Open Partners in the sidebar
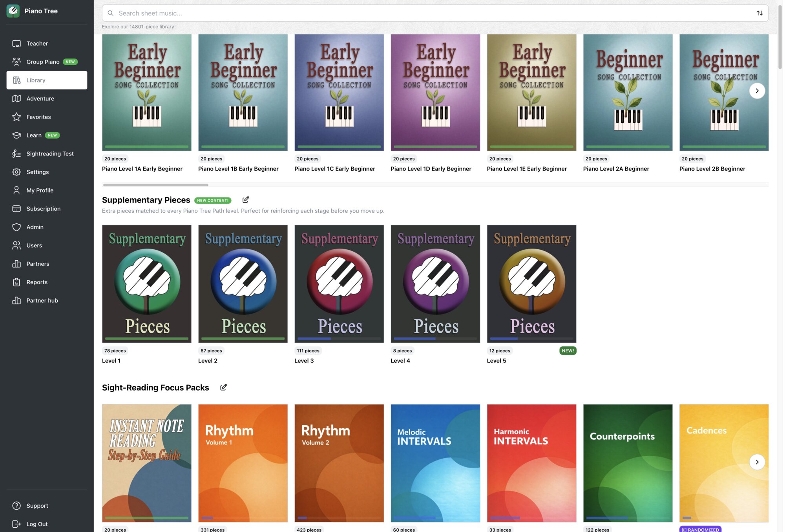The width and height of the screenshot is (785, 532). 47,264
